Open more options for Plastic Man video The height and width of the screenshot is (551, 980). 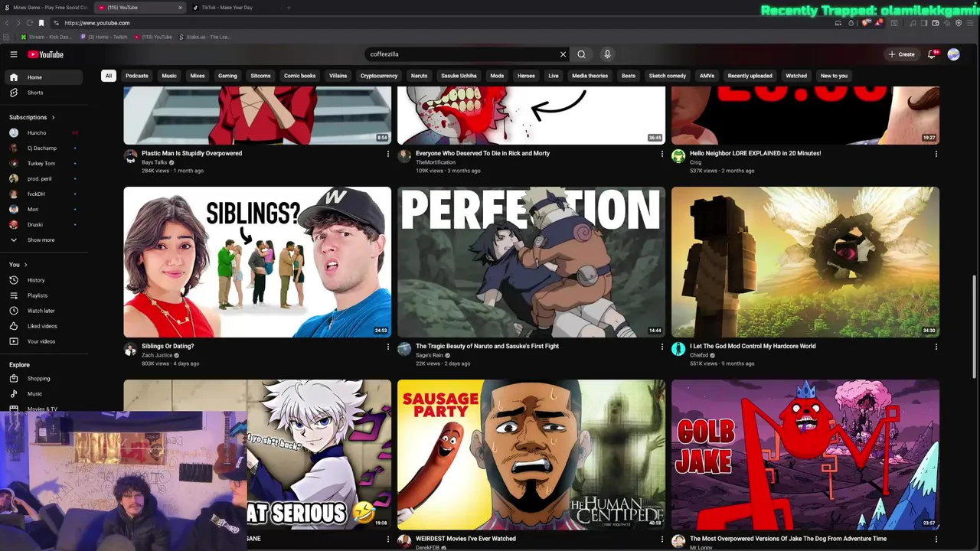point(388,154)
